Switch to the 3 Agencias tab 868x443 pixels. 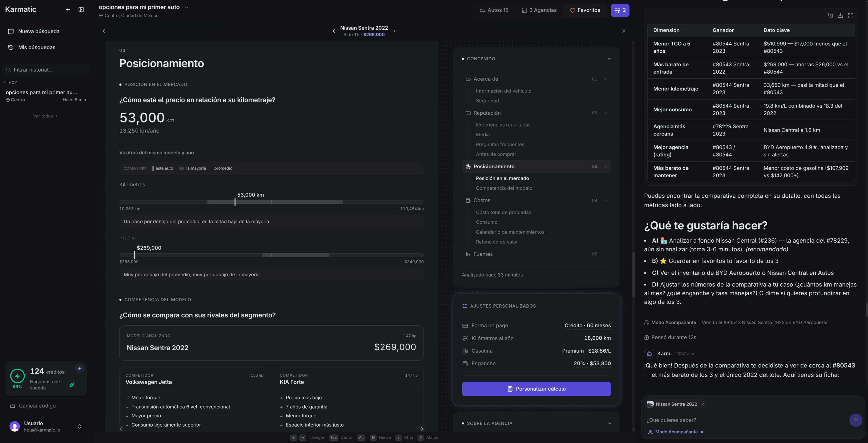pos(539,10)
